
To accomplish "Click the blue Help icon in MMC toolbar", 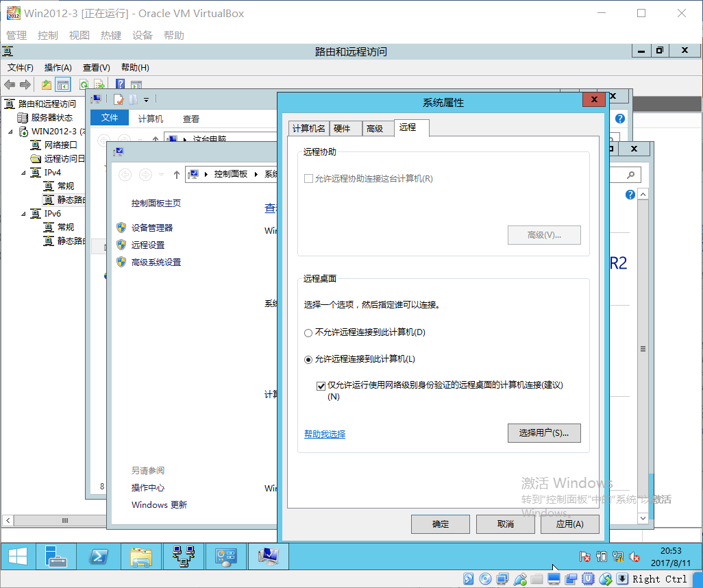I will tap(120, 84).
